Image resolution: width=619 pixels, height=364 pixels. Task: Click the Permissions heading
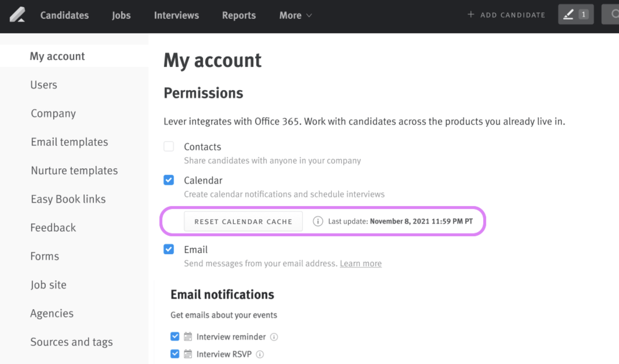203,93
